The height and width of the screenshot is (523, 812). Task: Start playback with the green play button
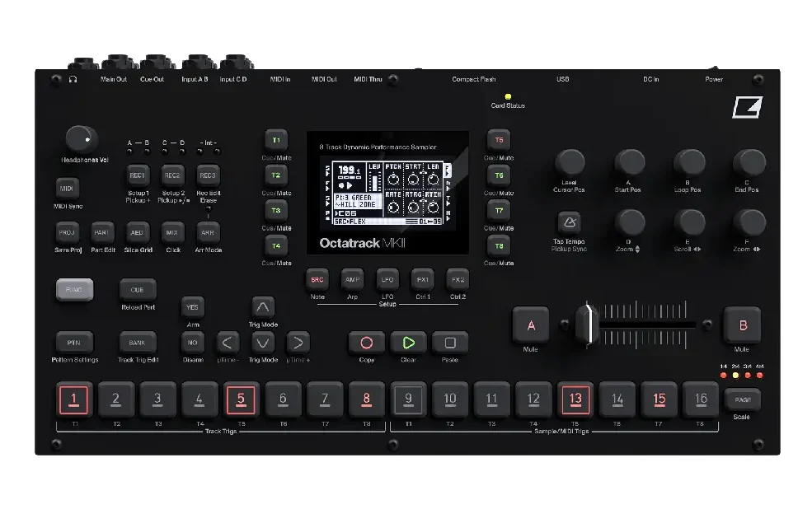pos(409,343)
